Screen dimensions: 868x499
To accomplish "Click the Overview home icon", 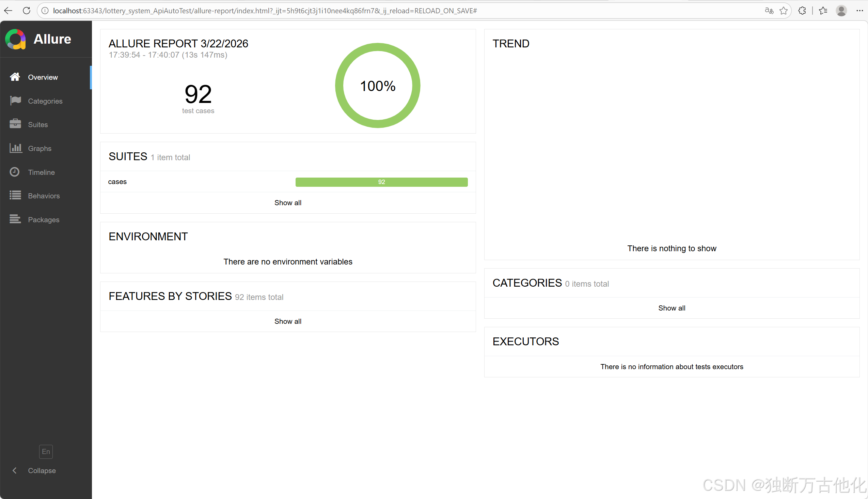I will coord(15,77).
